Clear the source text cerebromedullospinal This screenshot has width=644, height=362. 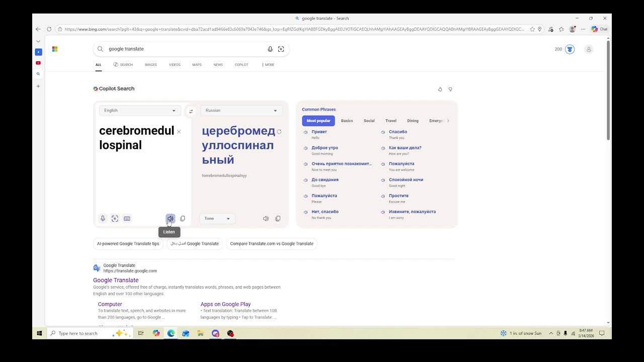(179, 132)
